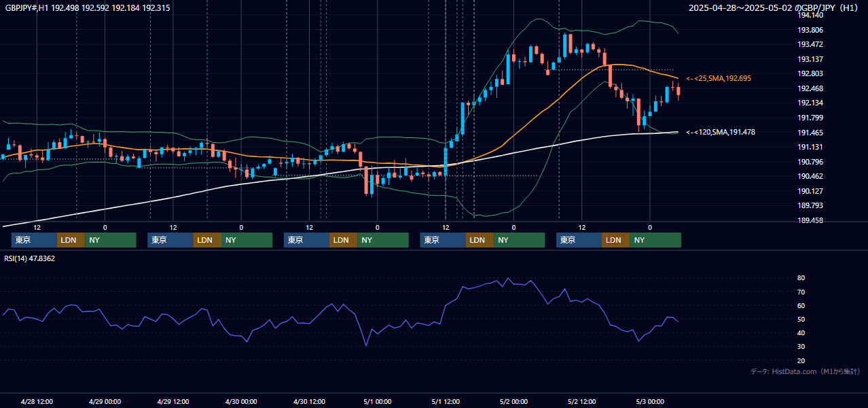868x408 pixels.
Task: Click the 4/28 12:00 time axis label
Action: (37, 401)
